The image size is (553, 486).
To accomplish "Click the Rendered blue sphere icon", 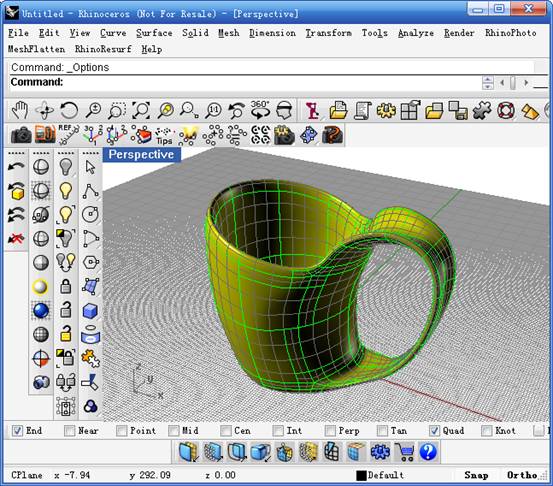I will (x=41, y=311).
